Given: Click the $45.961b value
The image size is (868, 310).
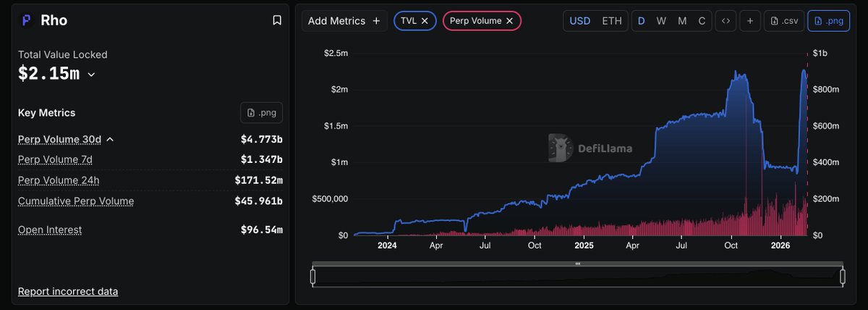Looking at the screenshot, I should 259,201.
